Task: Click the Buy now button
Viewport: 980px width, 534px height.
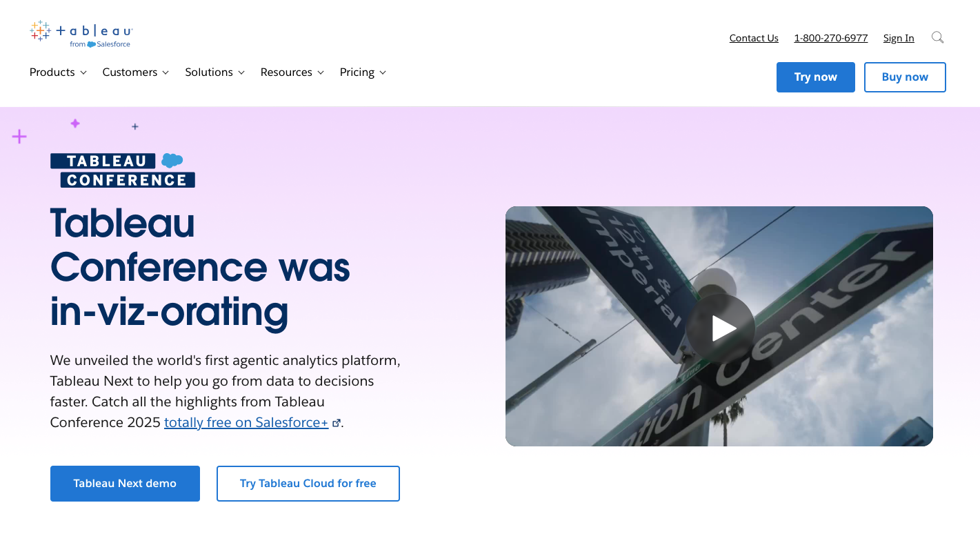Action: tap(905, 77)
